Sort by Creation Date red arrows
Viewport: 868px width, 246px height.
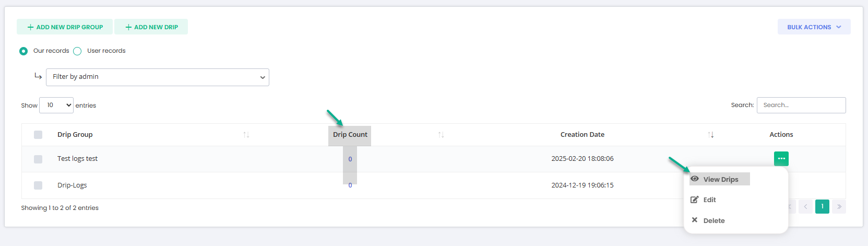click(x=711, y=135)
